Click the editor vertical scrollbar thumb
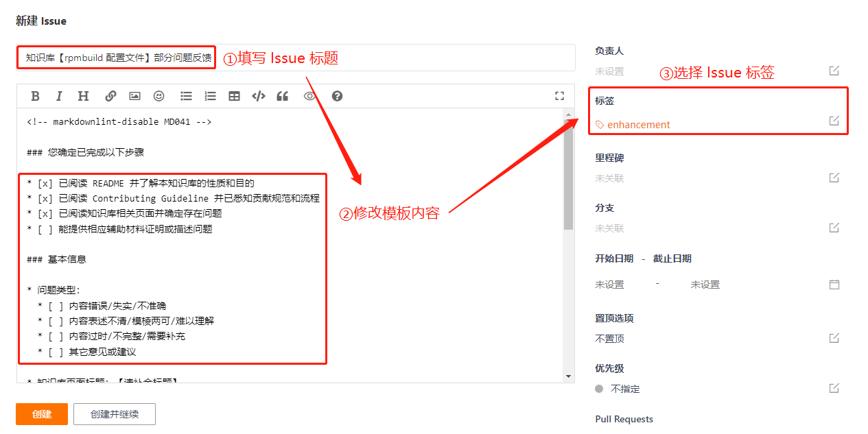 pyautogui.click(x=568, y=175)
